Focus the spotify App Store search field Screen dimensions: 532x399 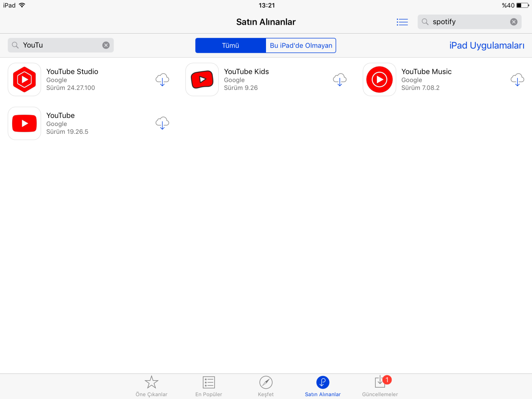[470, 22]
